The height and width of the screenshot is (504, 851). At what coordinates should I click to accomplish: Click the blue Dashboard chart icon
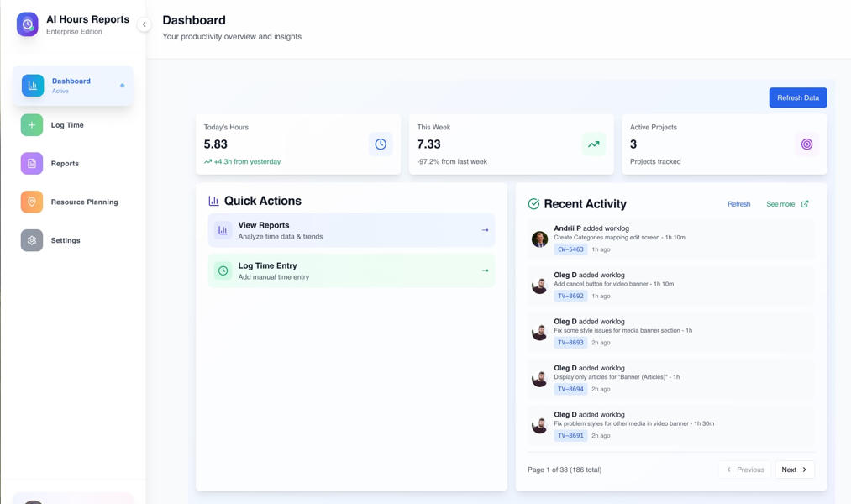click(x=33, y=86)
